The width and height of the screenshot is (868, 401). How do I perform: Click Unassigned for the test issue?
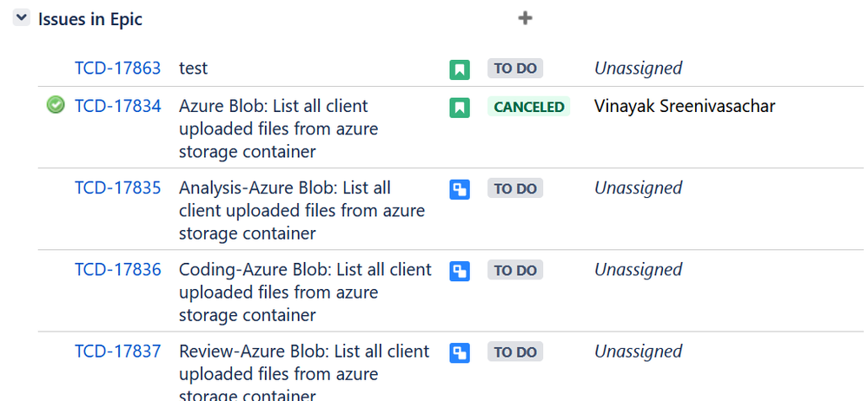click(x=638, y=68)
